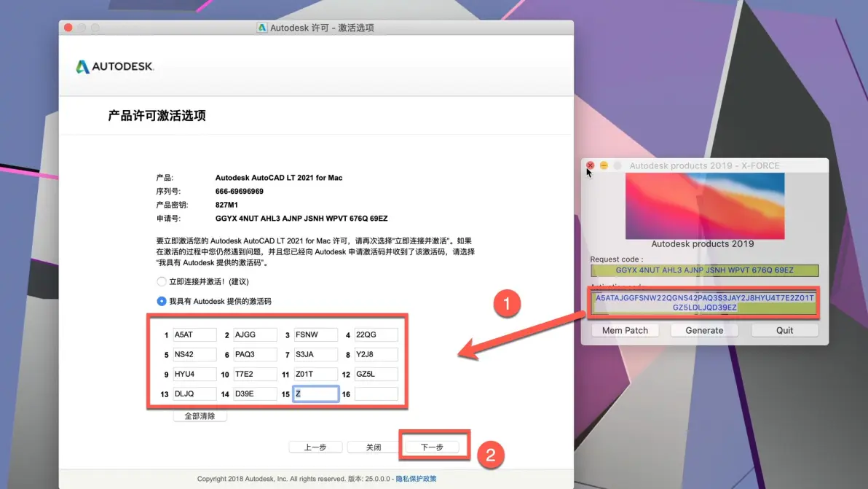
Task: Click the Generate button in X-FORCE window
Action: pos(704,331)
